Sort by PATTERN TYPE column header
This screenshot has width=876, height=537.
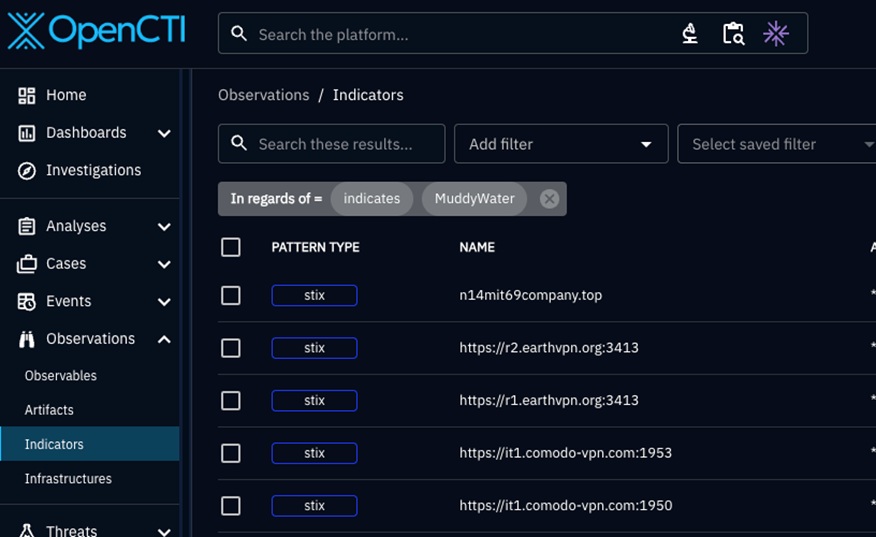pos(315,247)
